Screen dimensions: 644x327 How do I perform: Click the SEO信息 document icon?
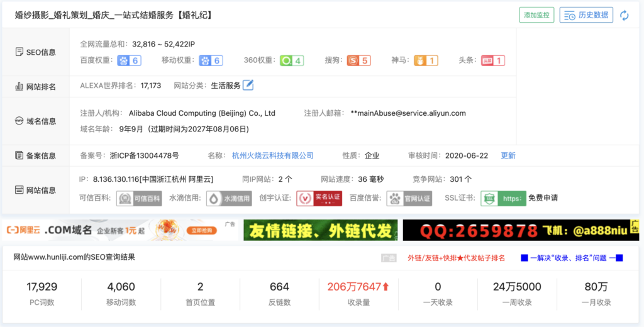click(x=19, y=52)
